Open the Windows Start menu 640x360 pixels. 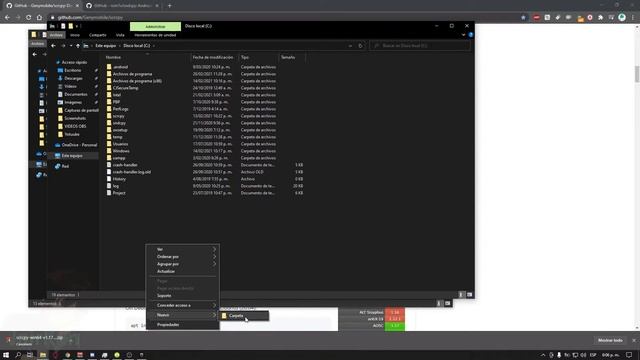(x=6, y=355)
